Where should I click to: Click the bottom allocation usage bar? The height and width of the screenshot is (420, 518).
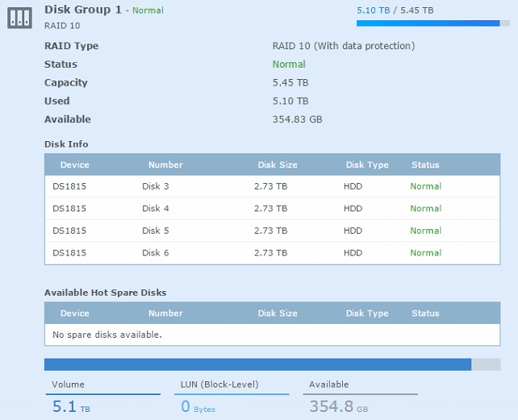point(272,364)
